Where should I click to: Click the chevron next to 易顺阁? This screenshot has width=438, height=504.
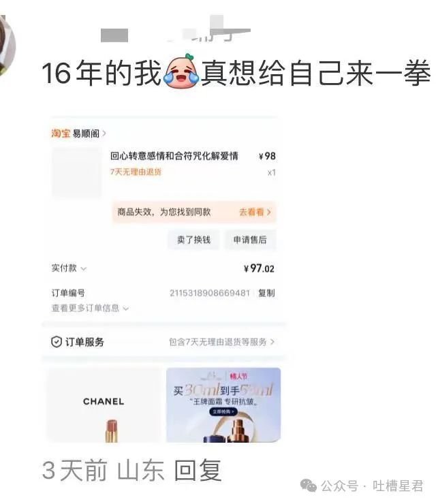[x=104, y=133]
